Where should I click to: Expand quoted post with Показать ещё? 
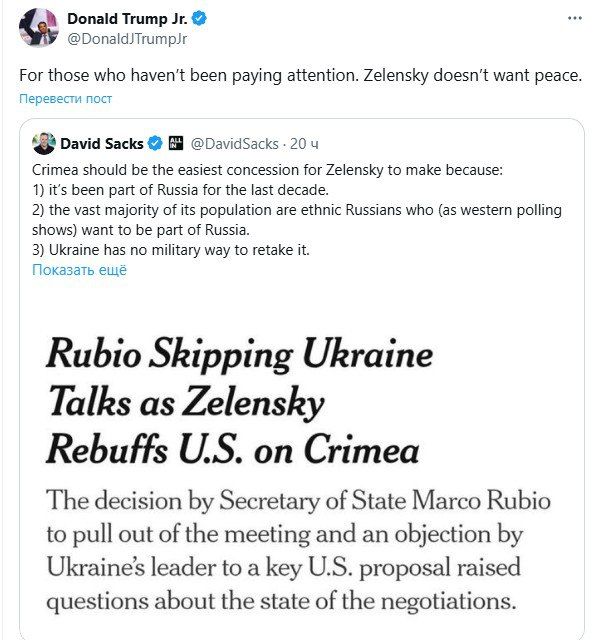tap(80, 270)
